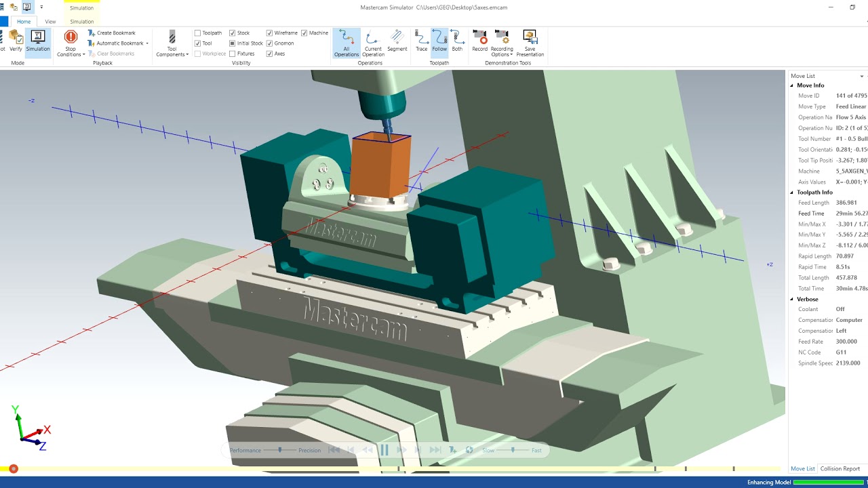Play simulation in reverse
The height and width of the screenshot is (488, 868).
click(x=368, y=450)
